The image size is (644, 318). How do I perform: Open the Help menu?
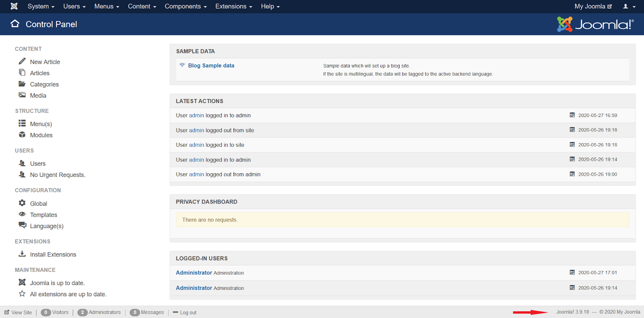270,6
